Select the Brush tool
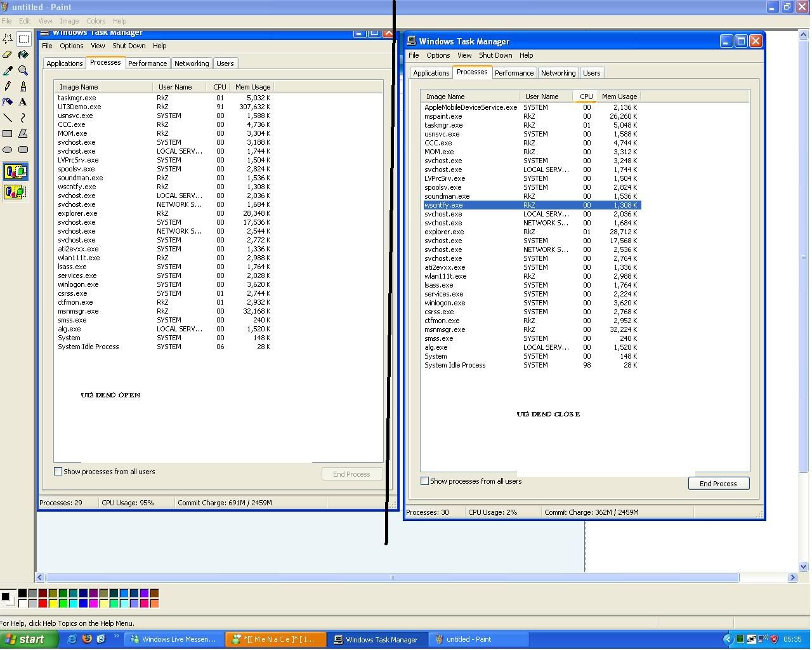The height and width of the screenshot is (650, 812). [x=23, y=86]
